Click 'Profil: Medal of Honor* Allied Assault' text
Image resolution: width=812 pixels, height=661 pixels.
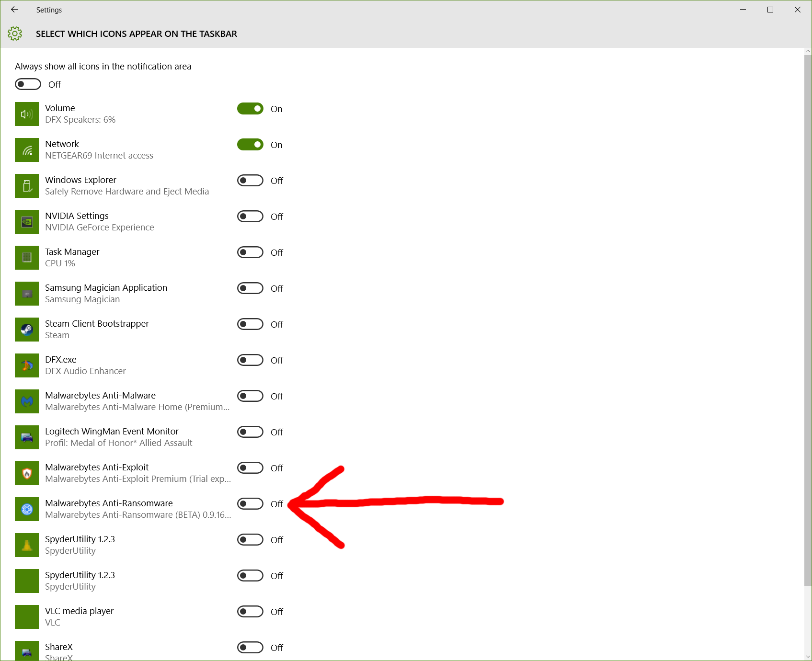(119, 443)
